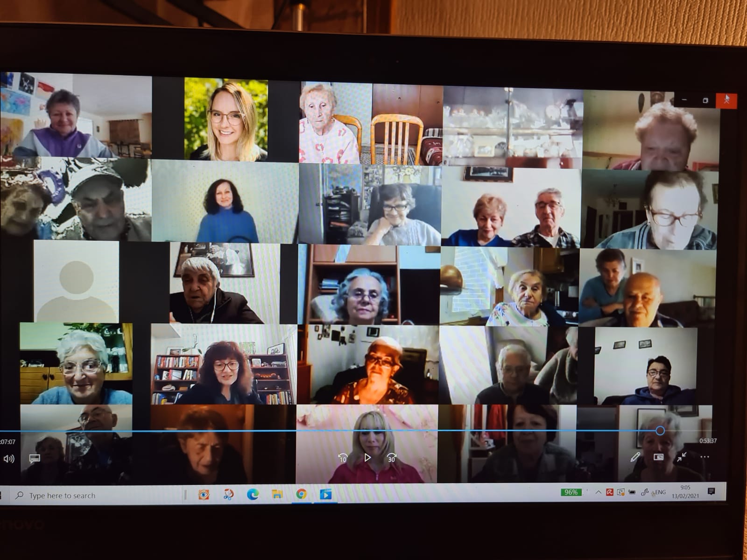Image resolution: width=747 pixels, height=560 pixels.
Task: Open the notification Action Center icon
Action: 711,491
